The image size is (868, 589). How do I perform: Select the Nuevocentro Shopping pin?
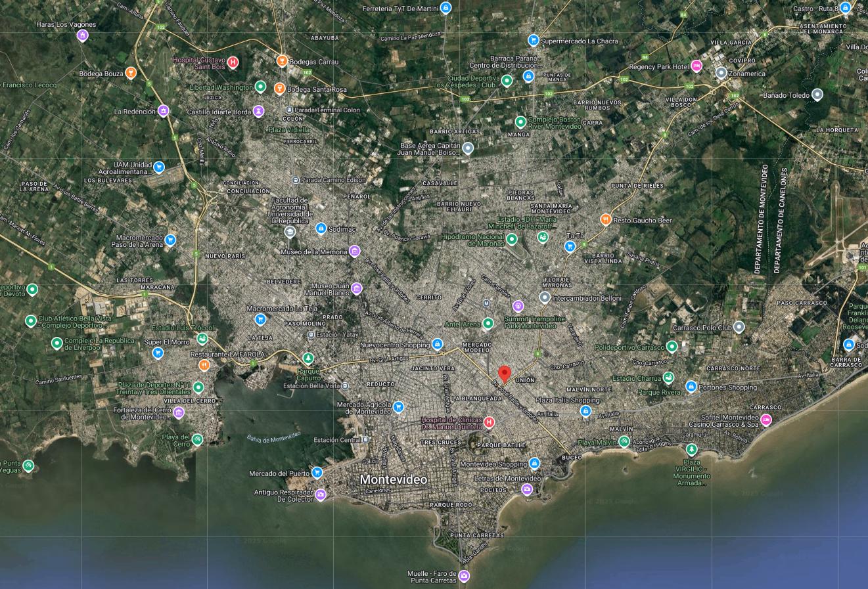pyautogui.click(x=438, y=345)
